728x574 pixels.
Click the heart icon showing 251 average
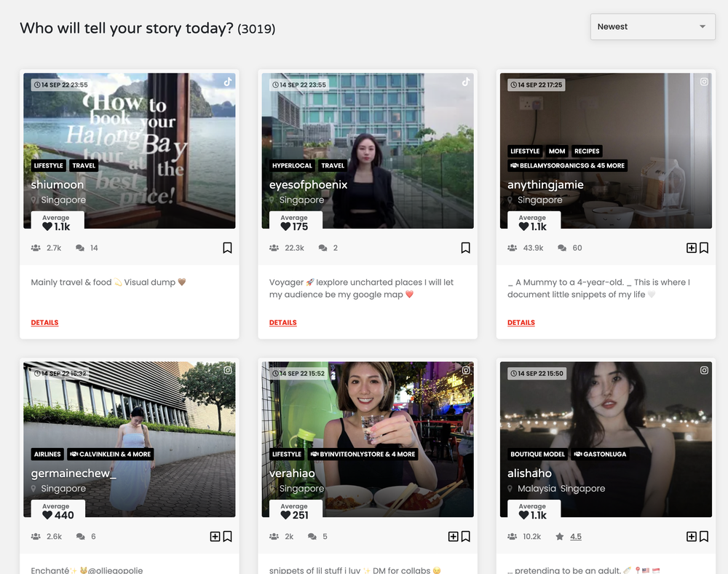coord(285,515)
